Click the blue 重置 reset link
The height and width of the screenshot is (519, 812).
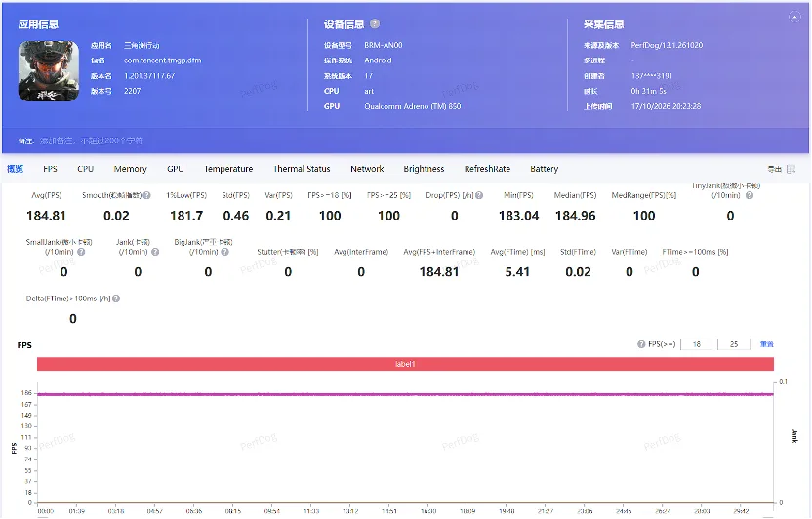(766, 344)
